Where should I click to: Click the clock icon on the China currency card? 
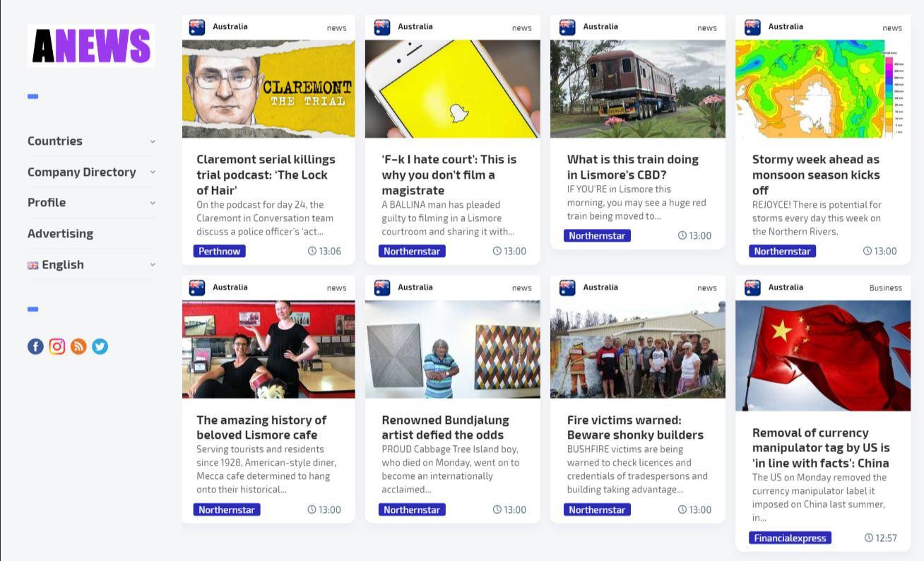click(869, 538)
